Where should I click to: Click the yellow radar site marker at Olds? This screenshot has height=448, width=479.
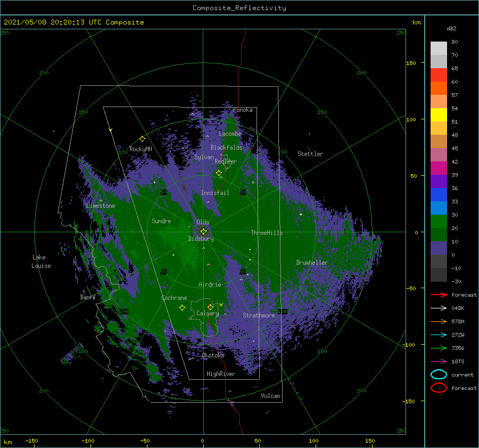203,232
